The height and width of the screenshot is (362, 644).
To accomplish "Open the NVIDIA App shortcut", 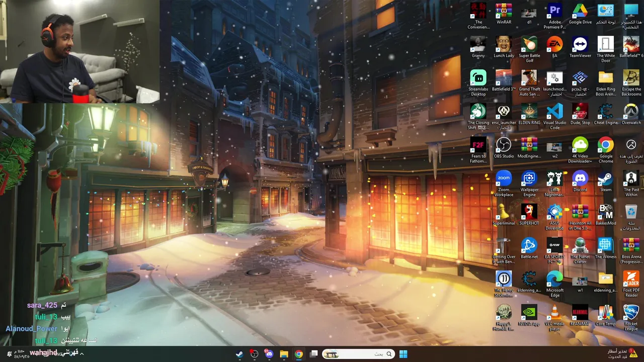I will point(529,316).
